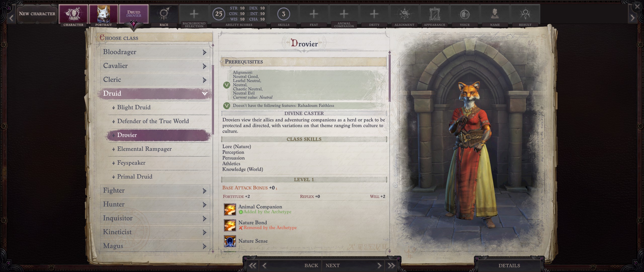Collapse the Druid class archetypes
644x272 pixels.
pos(205,94)
